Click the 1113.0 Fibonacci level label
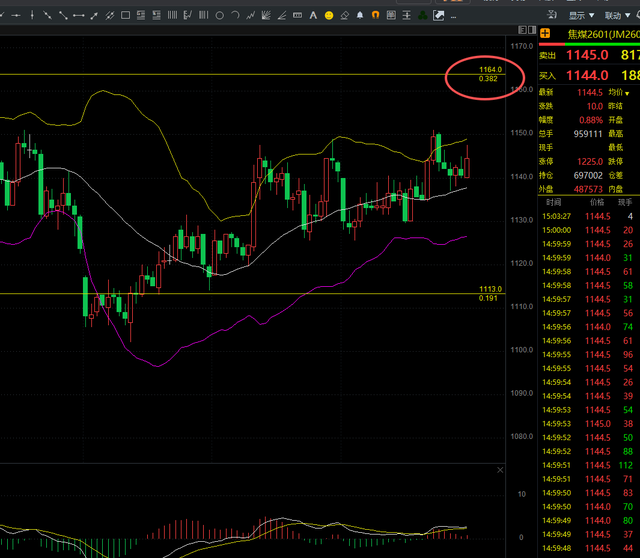The height and width of the screenshot is (558, 640). pyautogui.click(x=490, y=289)
